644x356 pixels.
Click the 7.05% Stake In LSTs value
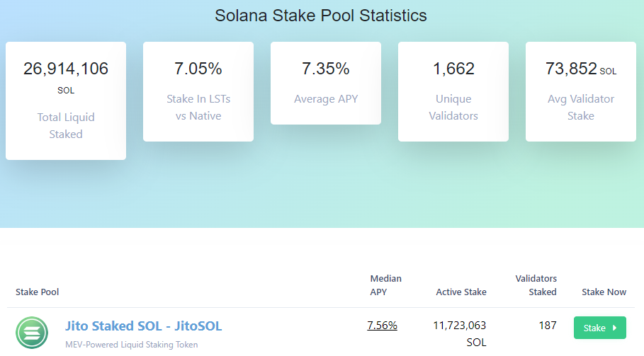click(x=198, y=69)
